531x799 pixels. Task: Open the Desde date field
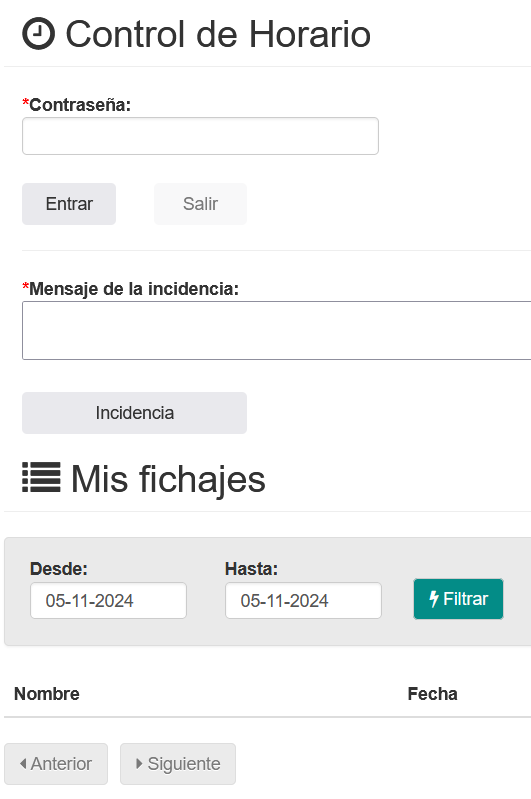(x=109, y=601)
